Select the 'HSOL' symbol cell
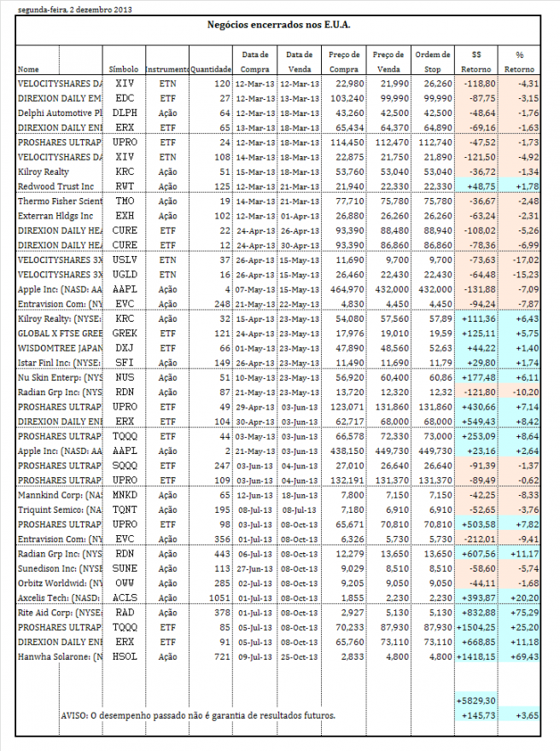Screen dimensions: 560x751 125,656
